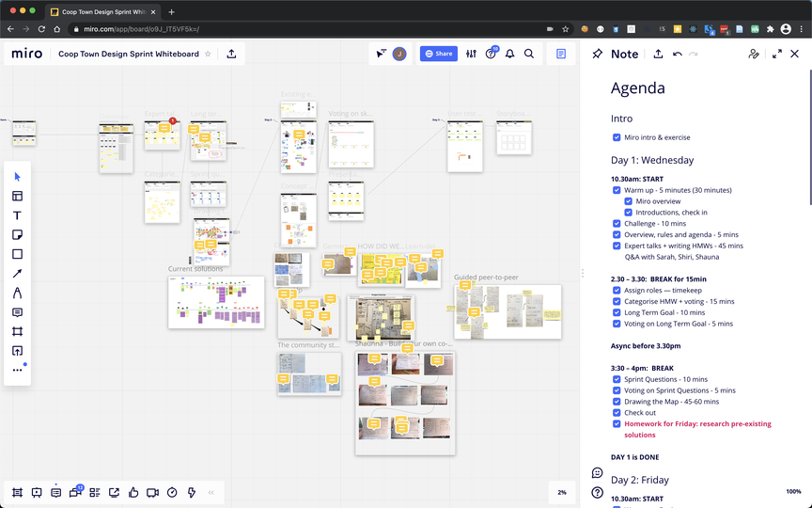The image size is (812, 508).
Task: Close the Note panel
Action: [794, 54]
